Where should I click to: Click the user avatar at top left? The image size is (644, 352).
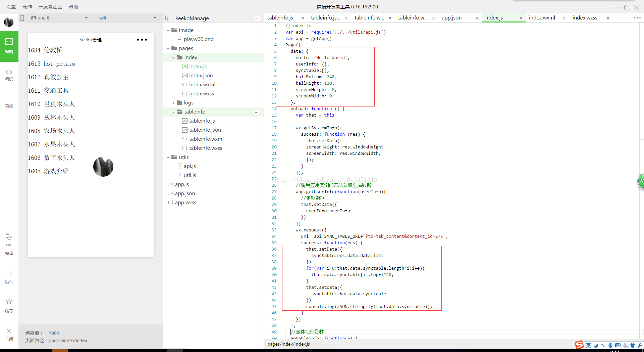(x=9, y=22)
